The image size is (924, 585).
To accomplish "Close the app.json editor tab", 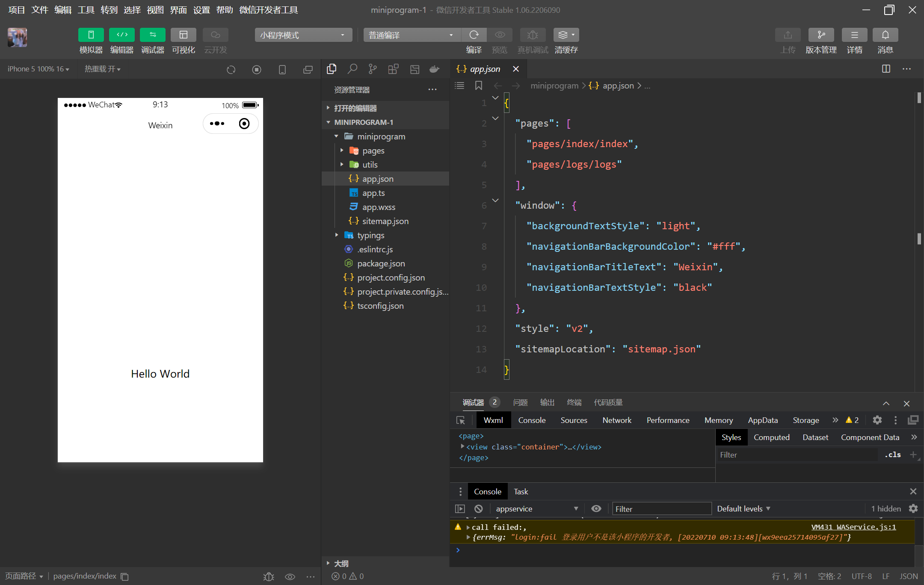I will [x=516, y=69].
